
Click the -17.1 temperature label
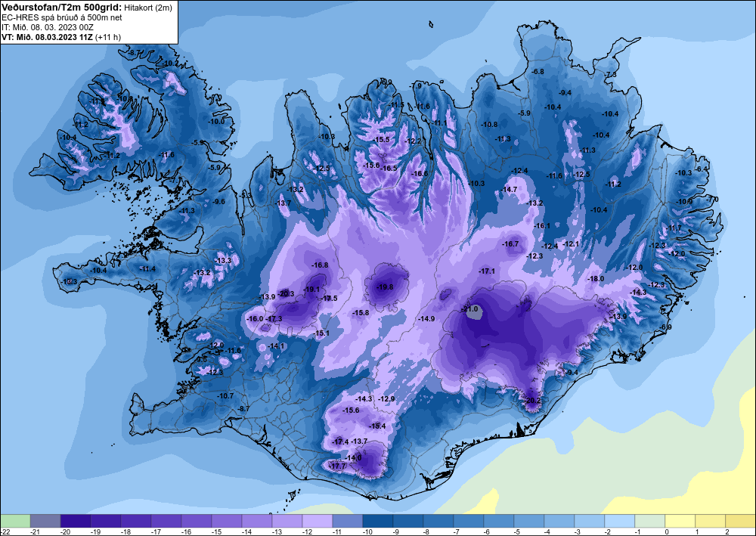pyautogui.click(x=486, y=271)
